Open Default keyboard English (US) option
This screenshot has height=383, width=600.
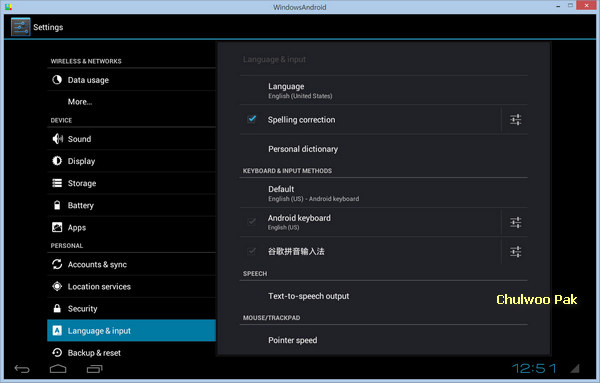click(x=384, y=193)
